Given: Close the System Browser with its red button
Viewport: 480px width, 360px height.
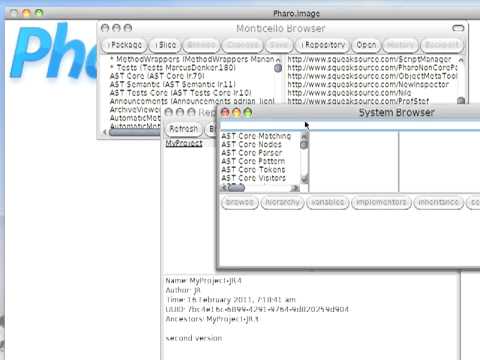Looking at the screenshot, I should pos(225,113).
